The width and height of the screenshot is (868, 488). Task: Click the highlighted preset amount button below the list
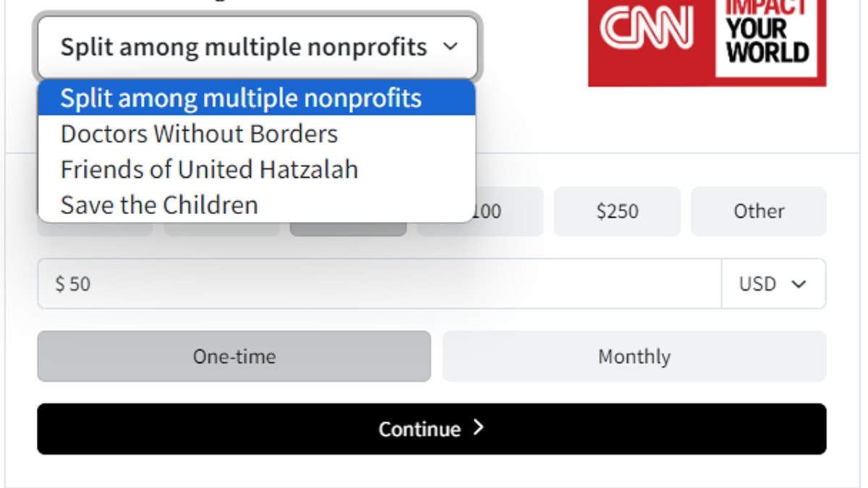pos(348,229)
